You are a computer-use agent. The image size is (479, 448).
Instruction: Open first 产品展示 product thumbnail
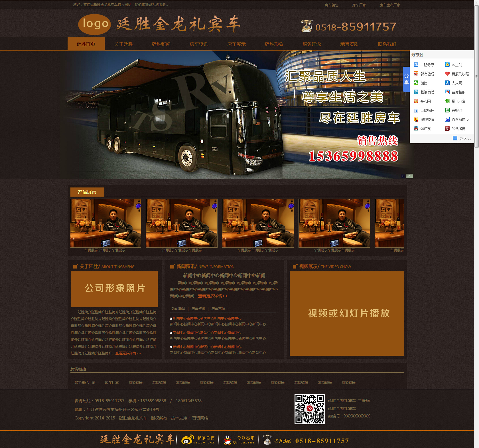pos(106,223)
